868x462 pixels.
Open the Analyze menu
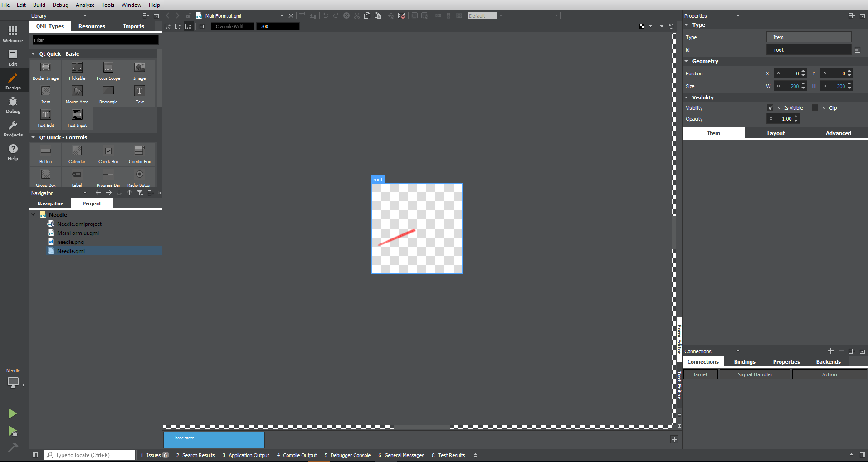[x=85, y=5]
